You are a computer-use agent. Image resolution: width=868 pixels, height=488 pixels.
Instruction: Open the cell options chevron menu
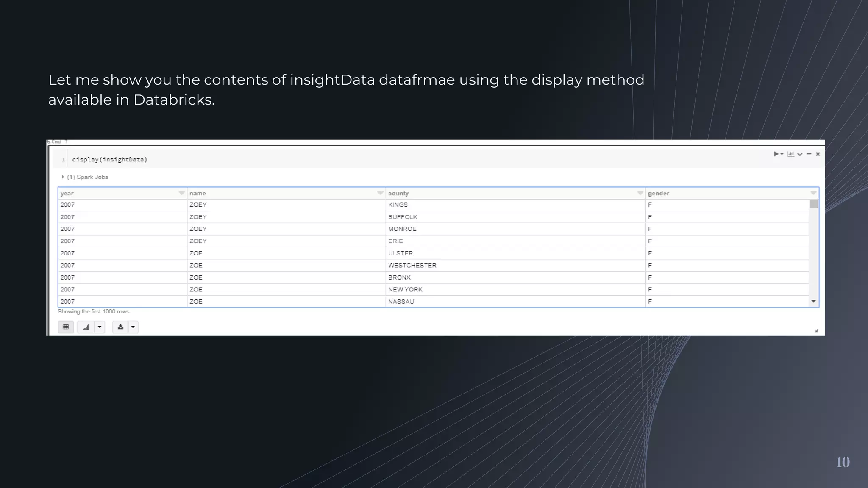[x=800, y=154]
